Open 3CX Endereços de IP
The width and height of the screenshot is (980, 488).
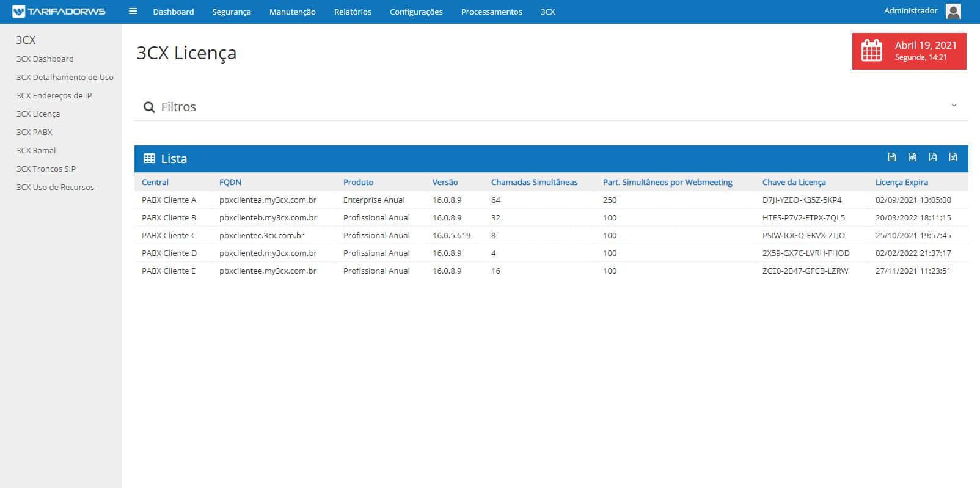point(54,95)
